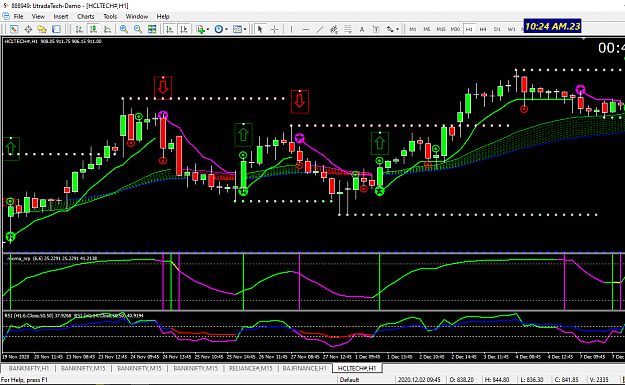Screen dimensions: 625x385
Task: Select the Equidistant Channel tool
Action: tap(334, 29)
